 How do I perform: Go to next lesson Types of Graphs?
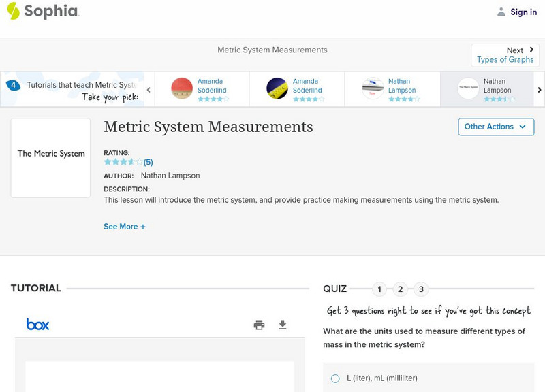(505, 55)
